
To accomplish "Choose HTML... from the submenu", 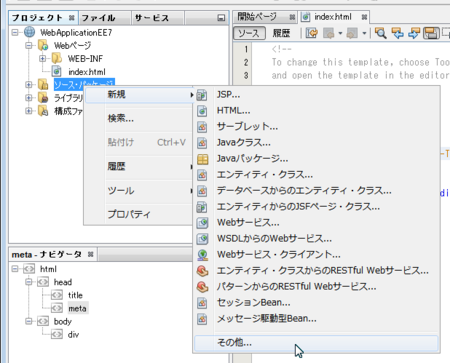I will (x=316, y=111).
